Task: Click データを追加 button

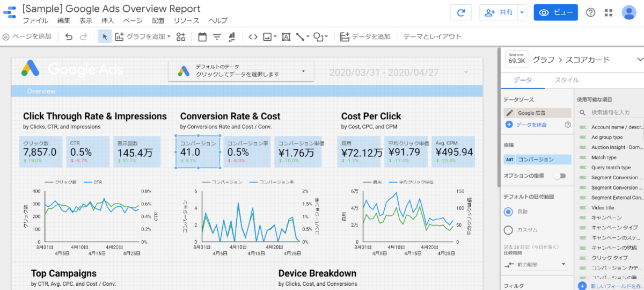Action: click(x=365, y=37)
